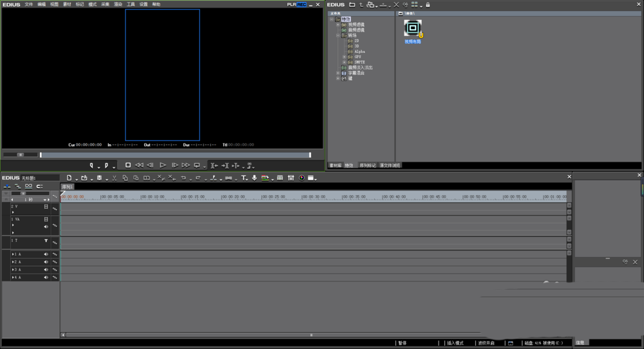Mute audio track 4 A
This screenshot has width=644, height=349.
tap(46, 278)
